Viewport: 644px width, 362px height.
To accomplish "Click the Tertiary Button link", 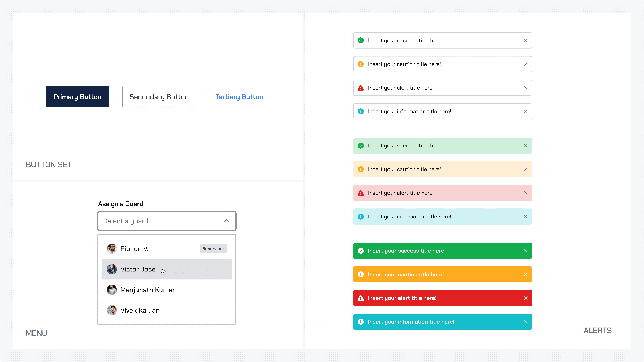I will click(239, 97).
